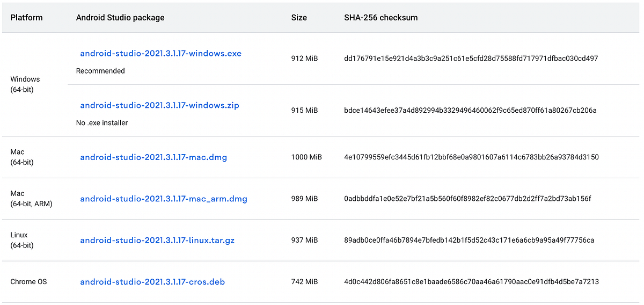Download the linux.tar.gz package
Image resolution: width=644 pixels, height=305 pixels.
click(157, 241)
